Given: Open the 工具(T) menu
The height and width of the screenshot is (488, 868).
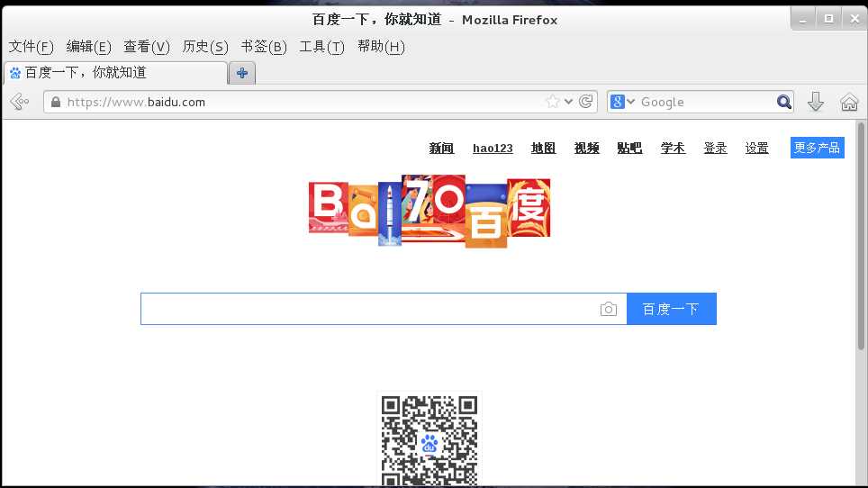Looking at the screenshot, I should tap(321, 47).
